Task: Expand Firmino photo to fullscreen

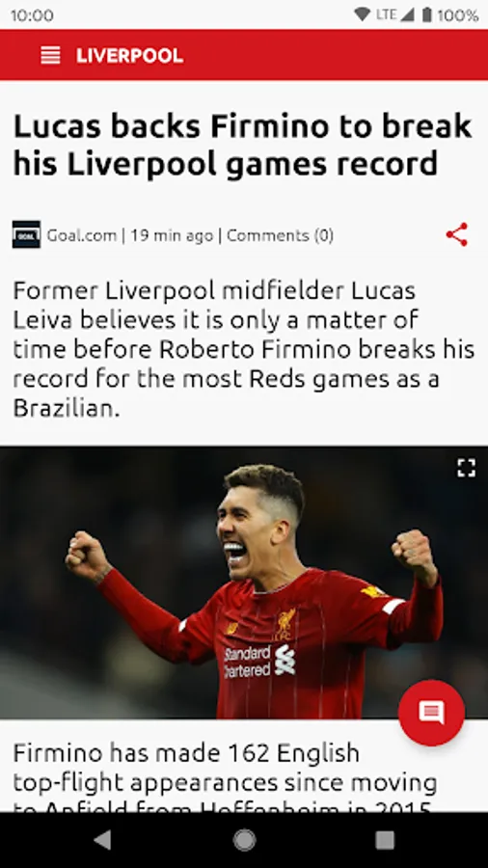Action: [x=467, y=468]
